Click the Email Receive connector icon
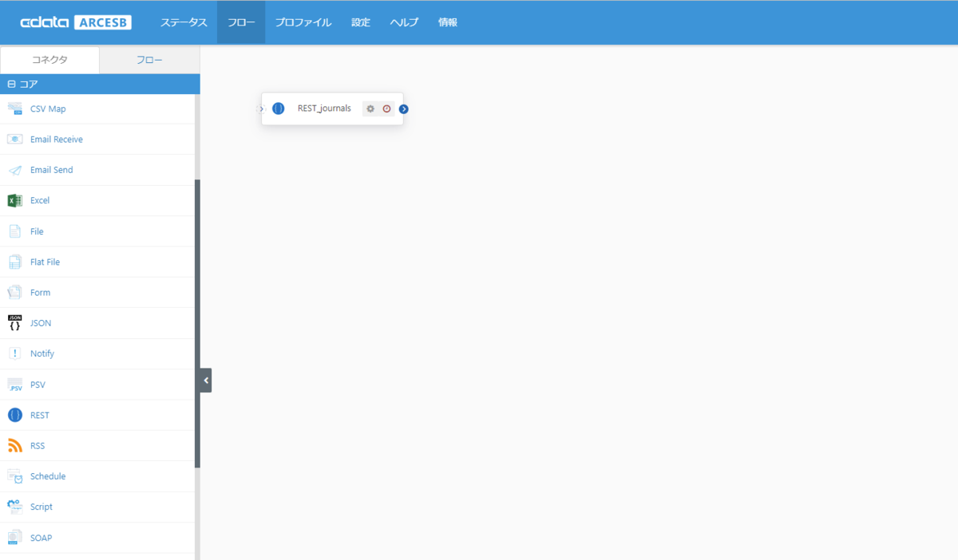 [14, 139]
